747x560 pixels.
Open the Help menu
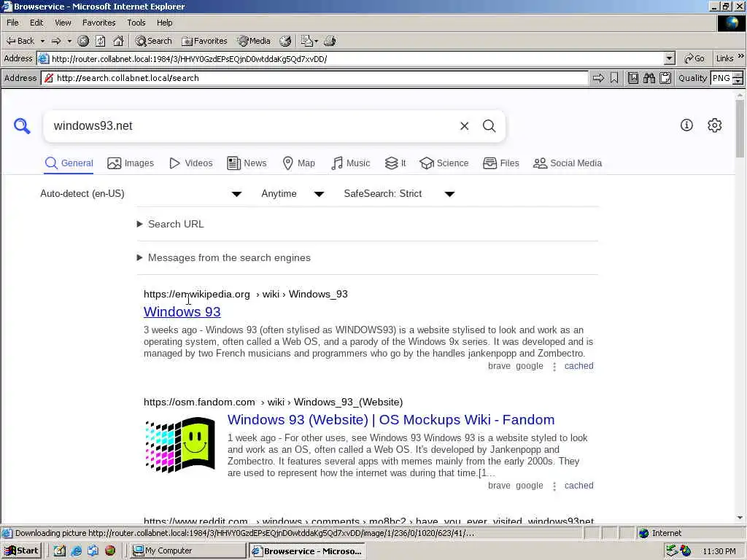[x=165, y=23]
